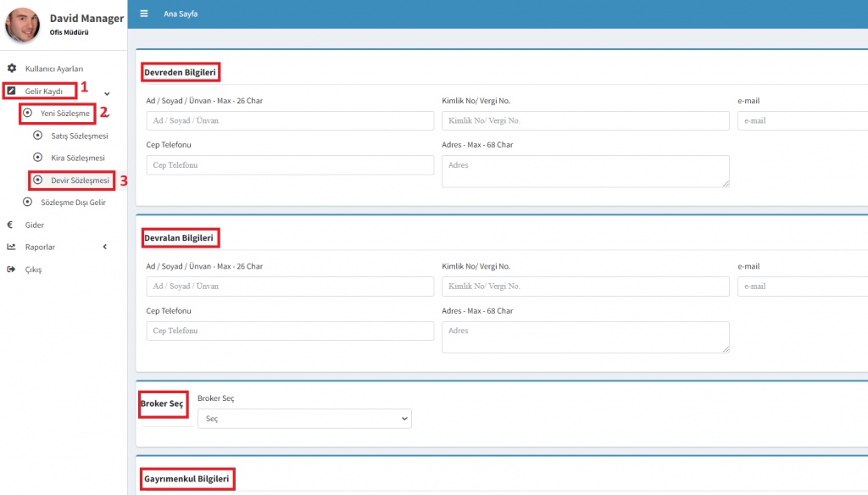Click the Gelir Kaydı edit icon

[x=12, y=91]
